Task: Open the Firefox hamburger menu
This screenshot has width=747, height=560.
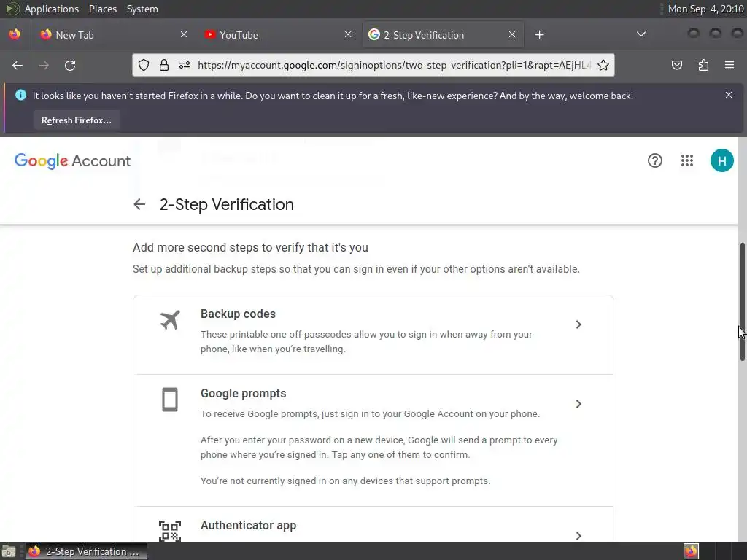Action: pyautogui.click(x=729, y=65)
